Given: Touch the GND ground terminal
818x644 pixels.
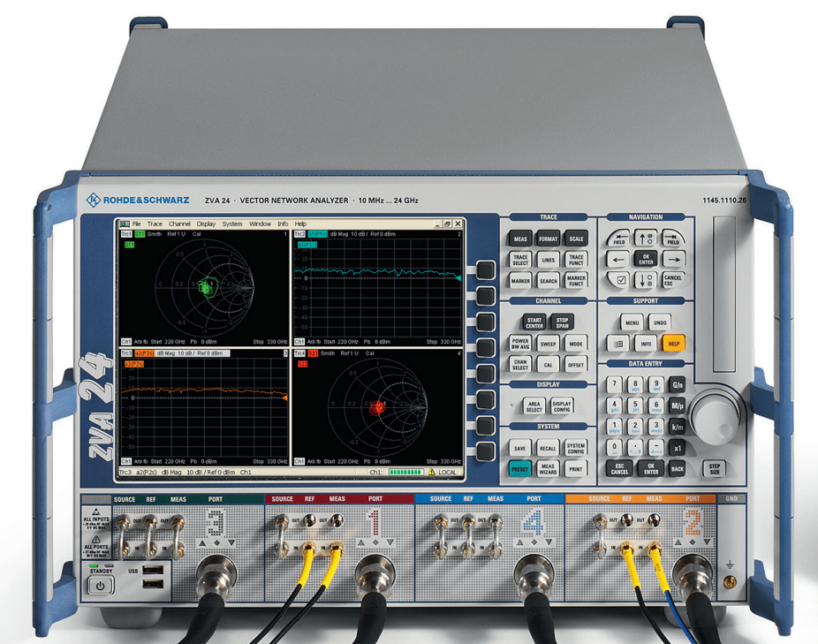Looking at the screenshot, I should pyautogui.click(x=731, y=581).
